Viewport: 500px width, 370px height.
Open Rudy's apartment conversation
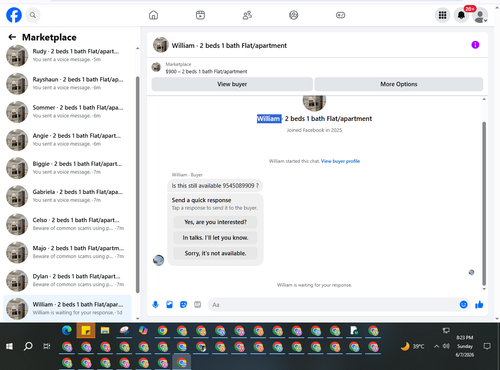pyautogui.click(x=67, y=55)
